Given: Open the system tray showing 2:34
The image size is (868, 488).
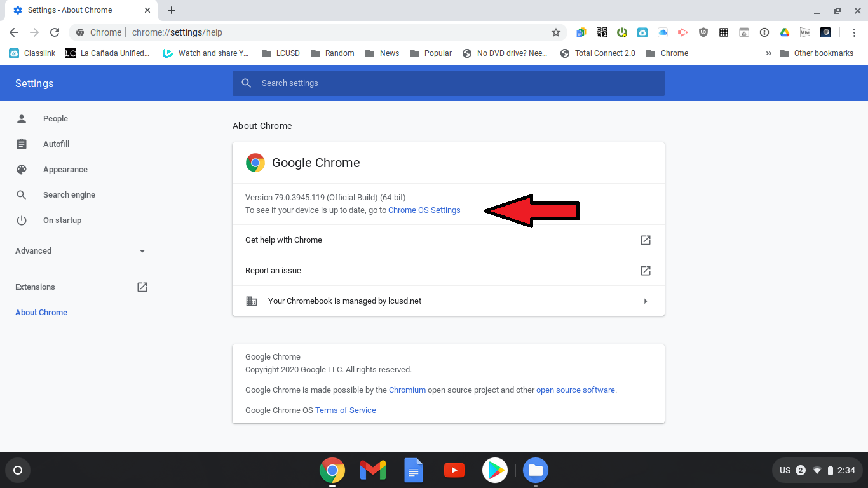Looking at the screenshot, I should coord(817,470).
